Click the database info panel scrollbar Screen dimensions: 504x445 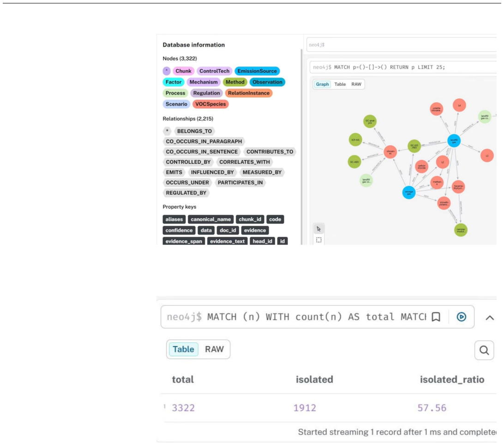click(301, 146)
